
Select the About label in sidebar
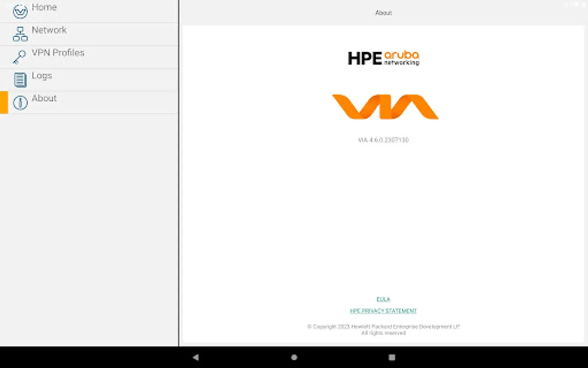click(x=44, y=98)
